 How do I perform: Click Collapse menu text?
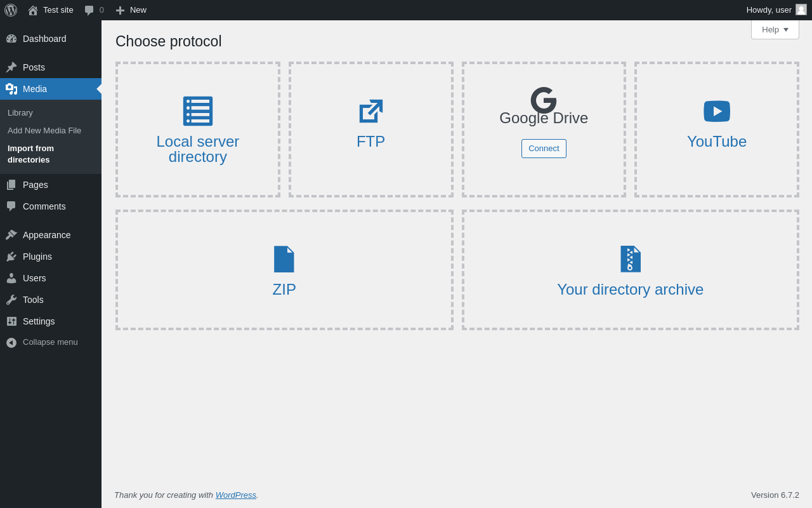[50, 342]
